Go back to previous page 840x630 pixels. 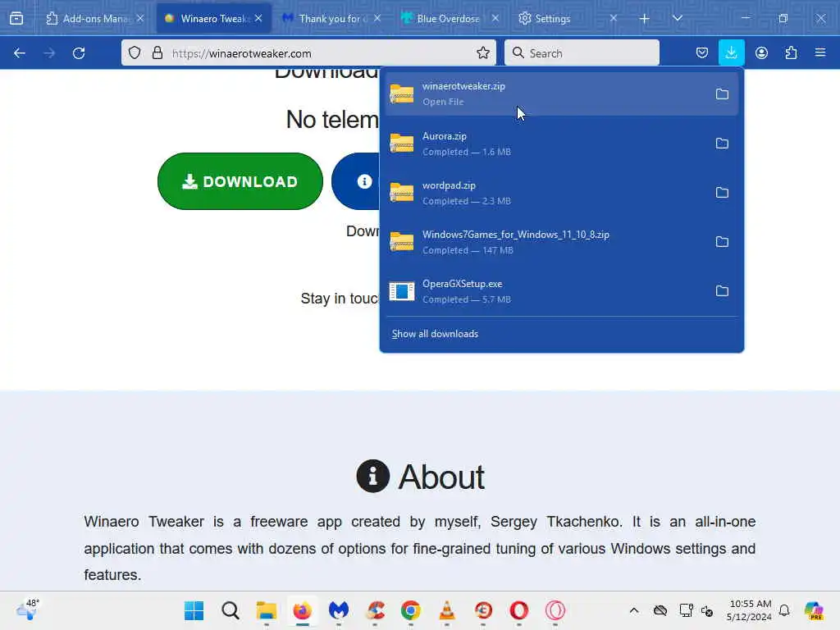20,53
